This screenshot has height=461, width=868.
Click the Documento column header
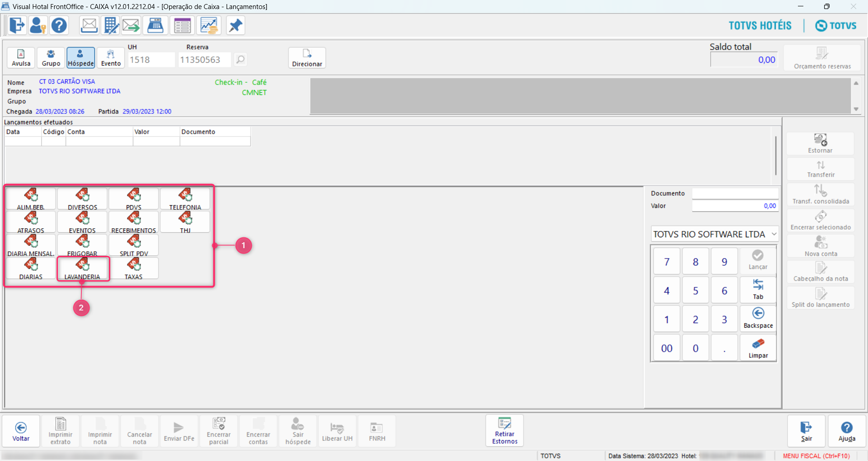[215, 132]
